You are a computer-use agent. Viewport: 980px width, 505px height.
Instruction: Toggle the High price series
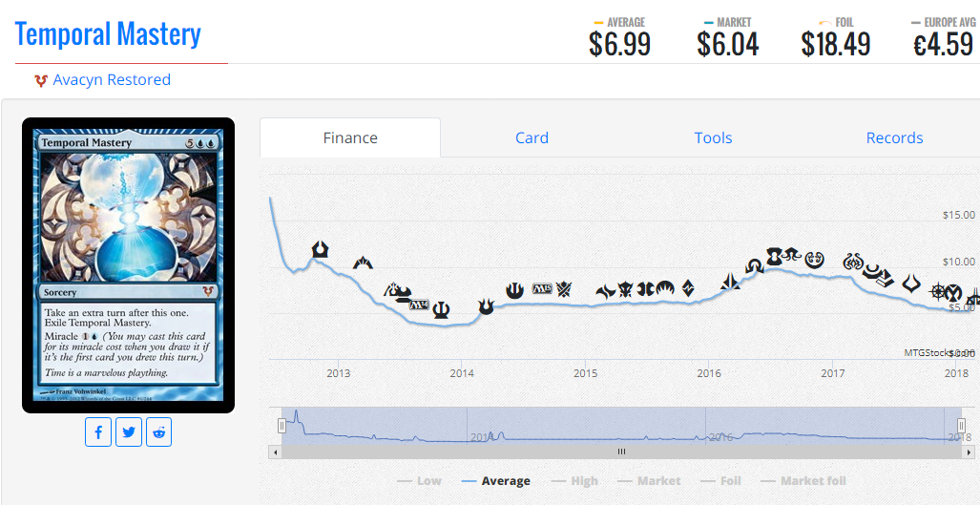[575, 480]
